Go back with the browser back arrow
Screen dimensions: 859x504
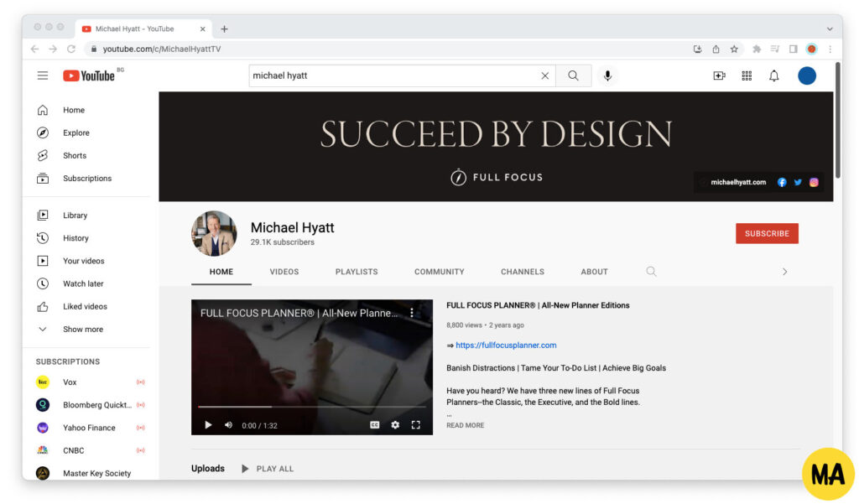coord(35,49)
